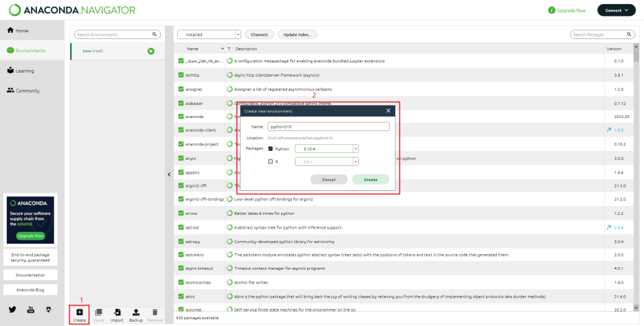644x326 pixels.
Task: Click the Channels button
Action: [x=260, y=35]
